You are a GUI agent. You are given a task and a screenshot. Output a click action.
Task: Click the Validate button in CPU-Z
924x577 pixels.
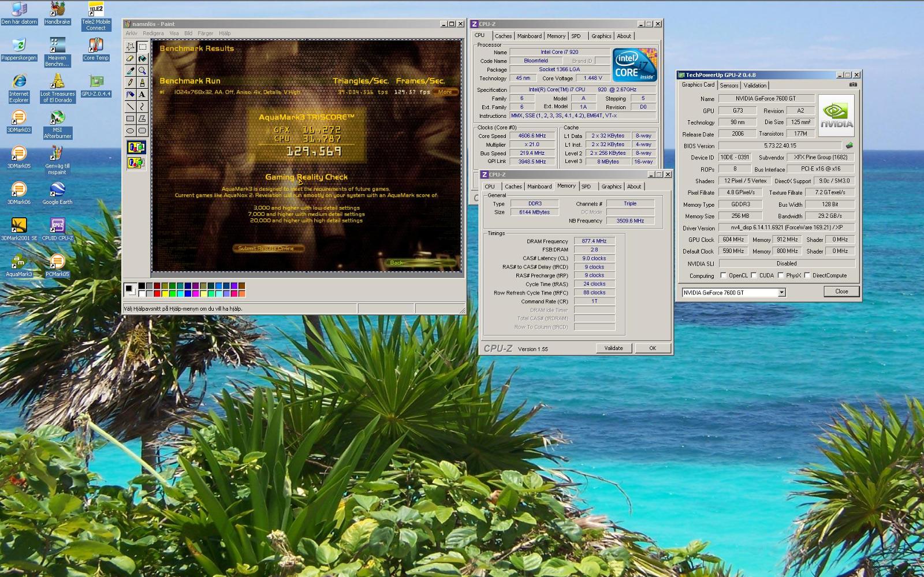click(x=613, y=348)
